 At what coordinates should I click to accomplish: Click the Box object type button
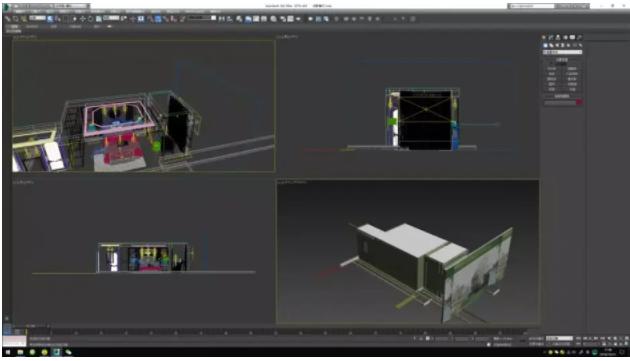click(552, 69)
